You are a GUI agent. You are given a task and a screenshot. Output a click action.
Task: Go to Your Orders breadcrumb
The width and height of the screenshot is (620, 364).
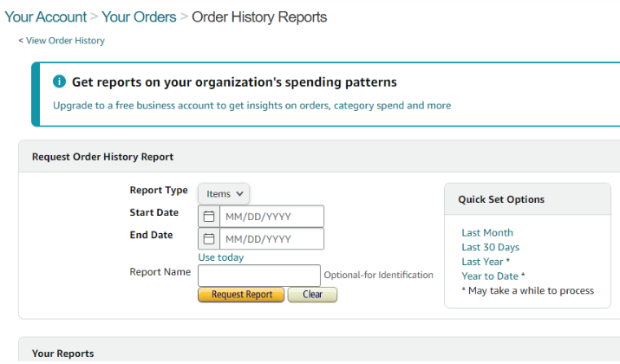[139, 17]
